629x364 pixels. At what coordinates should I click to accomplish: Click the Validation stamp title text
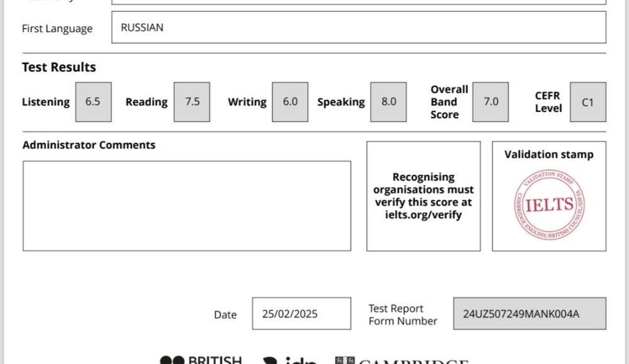[548, 155]
